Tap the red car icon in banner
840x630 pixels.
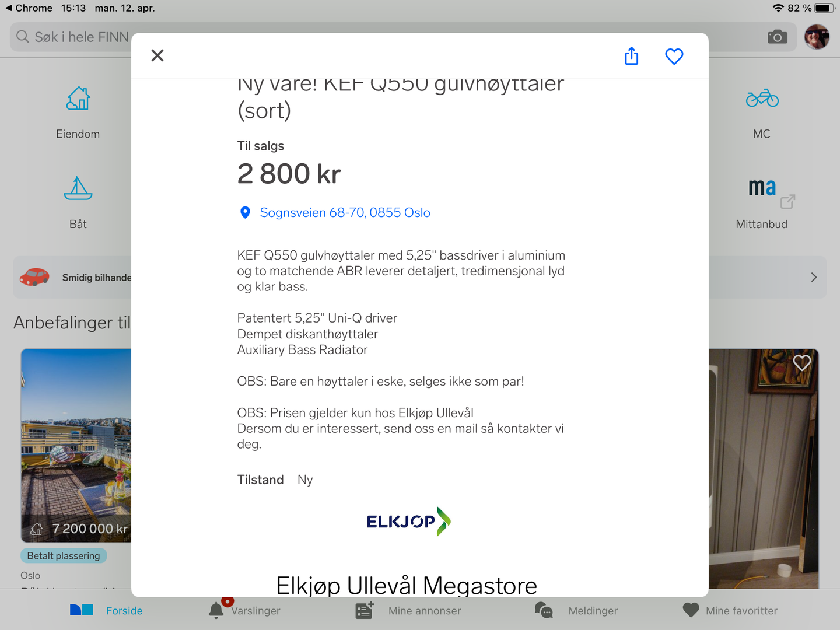[x=34, y=277]
